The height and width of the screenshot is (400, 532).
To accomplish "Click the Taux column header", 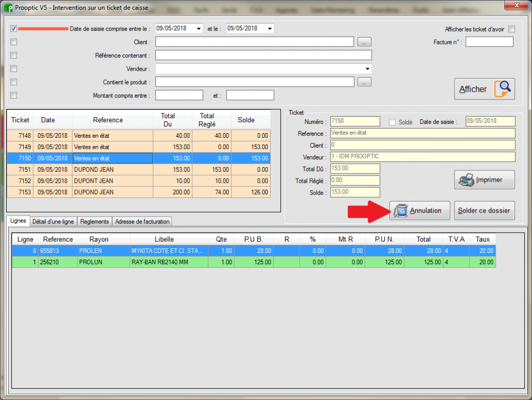I will point(482,239).
